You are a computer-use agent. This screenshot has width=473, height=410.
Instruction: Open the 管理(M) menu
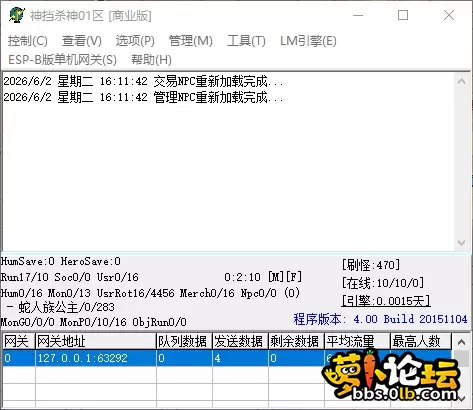191,41
